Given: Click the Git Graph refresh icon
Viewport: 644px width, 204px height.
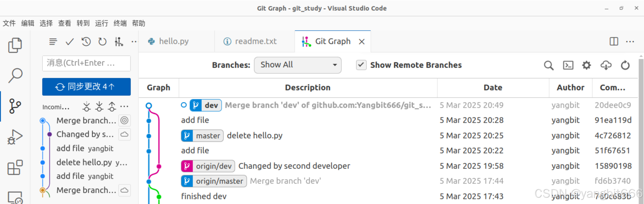Looking at the screenshot, I should (x=625, y=65).
